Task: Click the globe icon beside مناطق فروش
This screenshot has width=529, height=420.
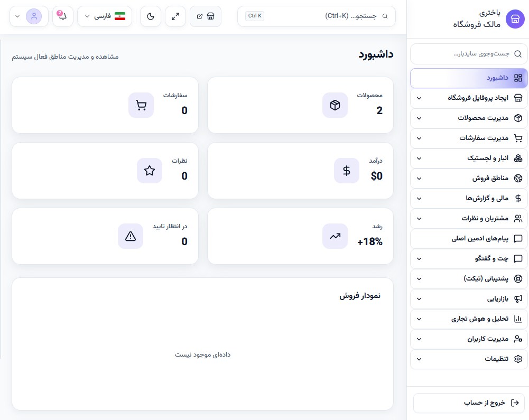Action: point(518,178)
